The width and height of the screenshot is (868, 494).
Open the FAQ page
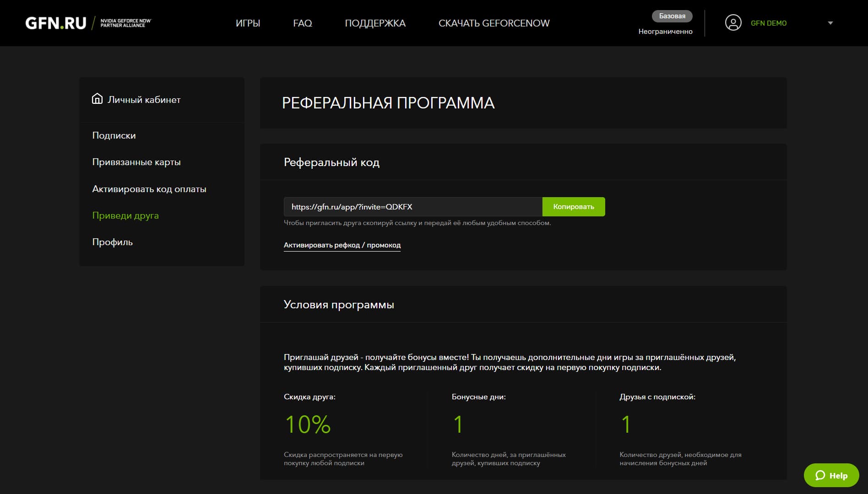coord(302,23)
